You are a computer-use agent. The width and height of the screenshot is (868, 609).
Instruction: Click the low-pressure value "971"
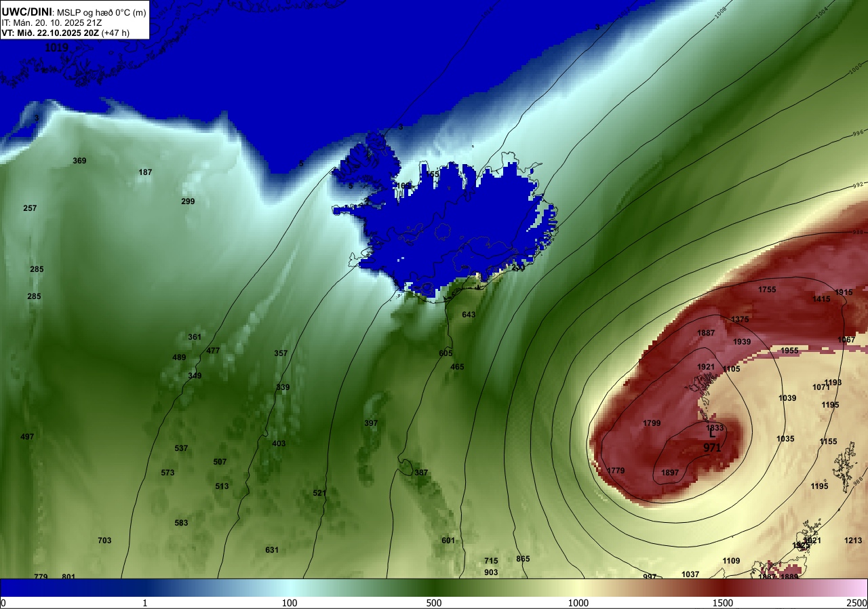711,448
